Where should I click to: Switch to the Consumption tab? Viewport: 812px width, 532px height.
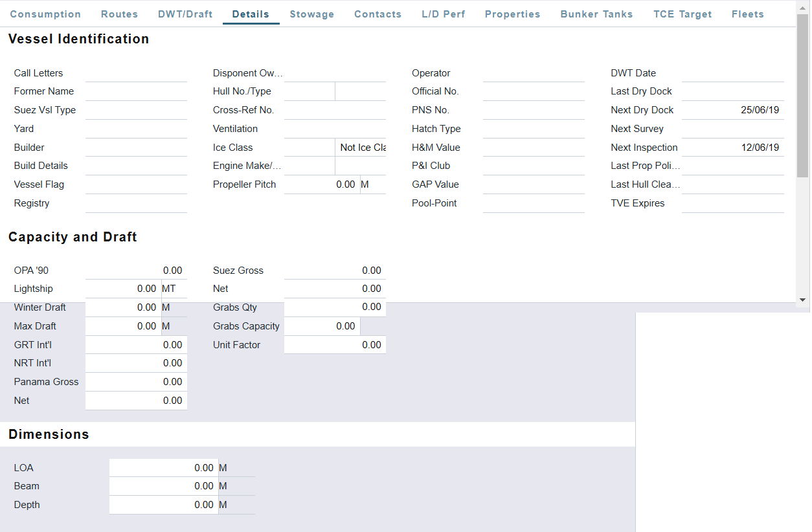click(x=45, y=14)
